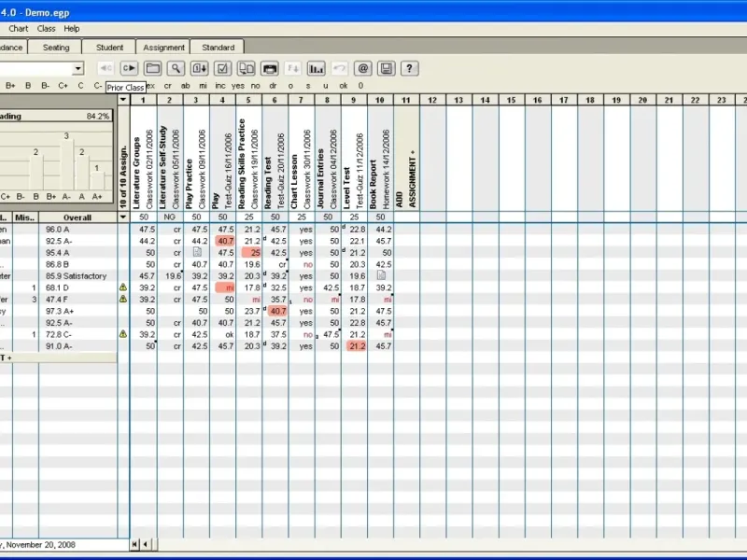
Task: Click the 84.2% grading chart header
Action: [x=56, y=116]
